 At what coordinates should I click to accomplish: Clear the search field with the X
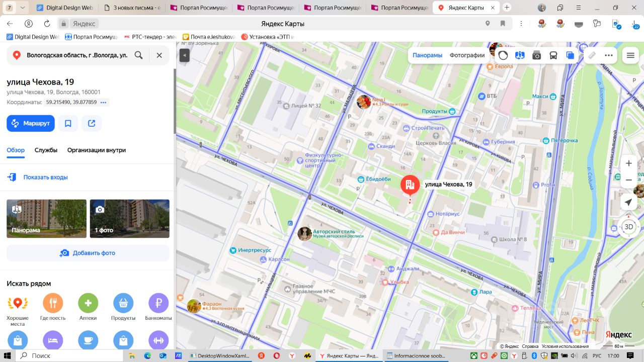click(159, 55)
